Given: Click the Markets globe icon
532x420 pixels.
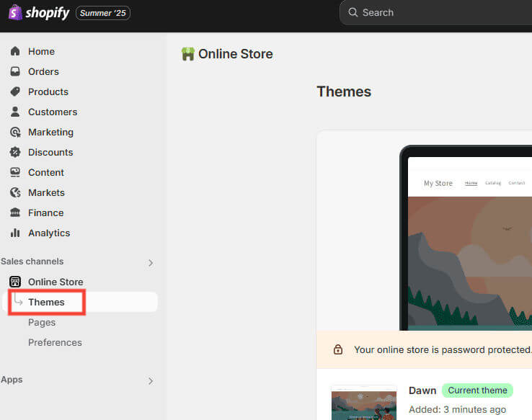Looking at the screenshot, I should coord(15,192).
